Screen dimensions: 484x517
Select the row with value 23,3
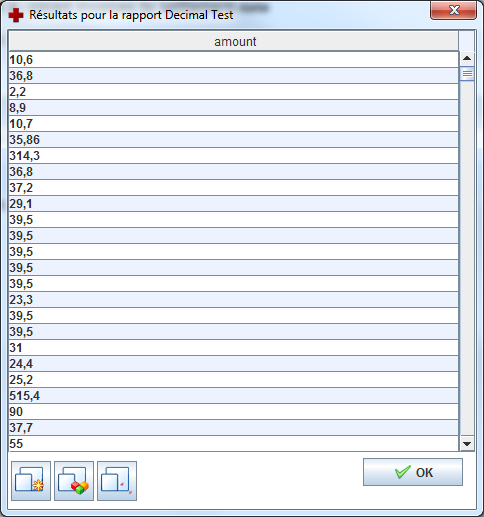tap(234, 300)
